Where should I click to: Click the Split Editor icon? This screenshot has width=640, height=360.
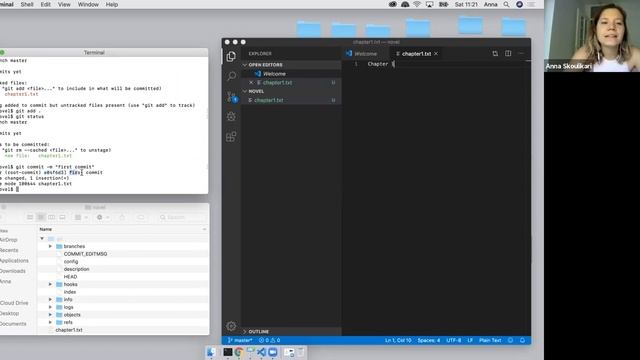pos(508,53)
